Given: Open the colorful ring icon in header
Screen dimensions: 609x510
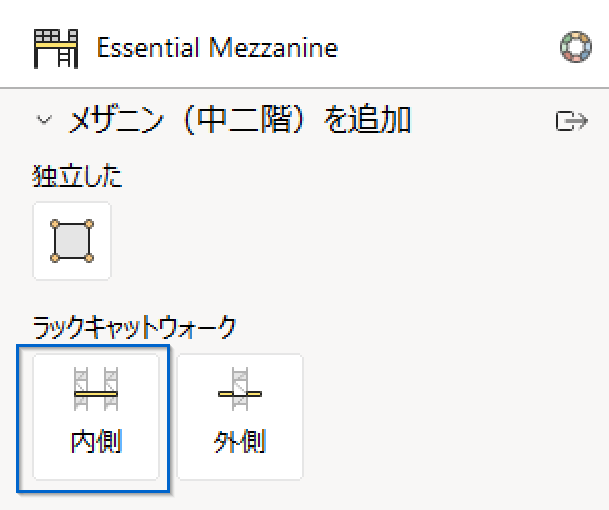Looking at the screenshot, I should pos(576,47).
